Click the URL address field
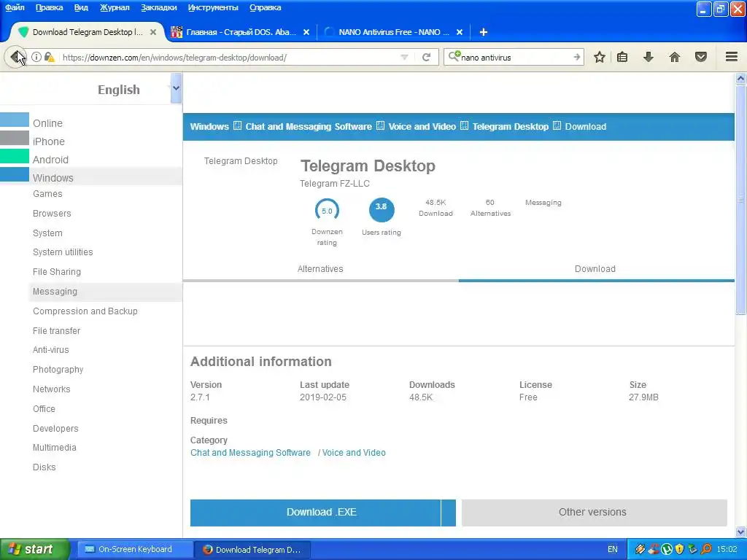Screen dimensions: 747x560 228,57
